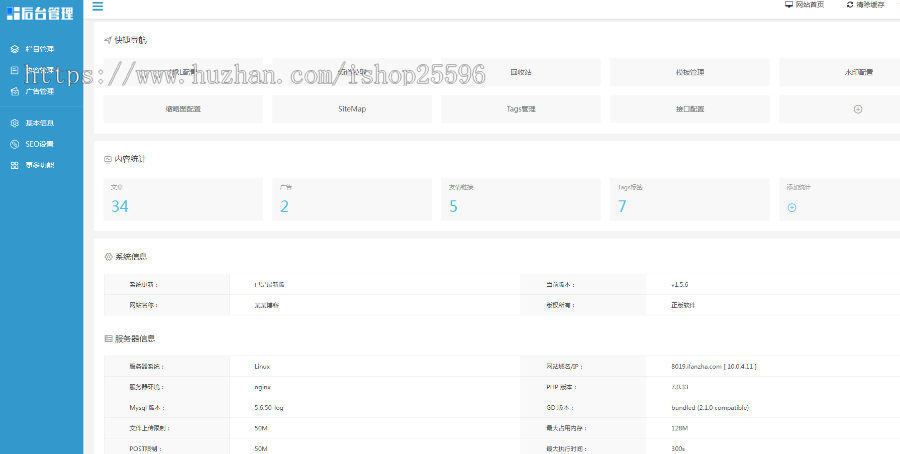Image resolution: width=900 pixels, height=454 pixels.
Task: Open the SiteMap quick-nav shortcut
Action: tap(352, 109)
